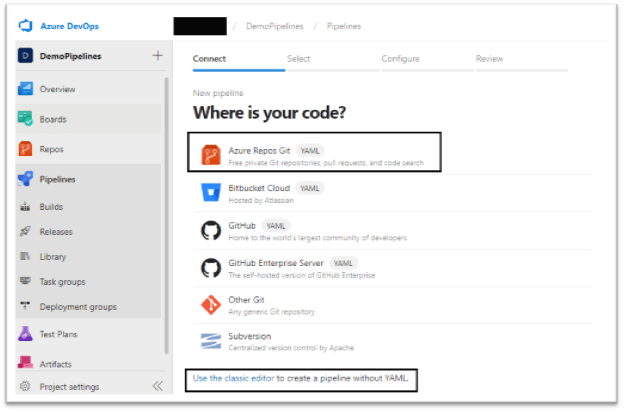Open the Azure DevOps home link text
624x412 pixels.
(x=69, y=26)
